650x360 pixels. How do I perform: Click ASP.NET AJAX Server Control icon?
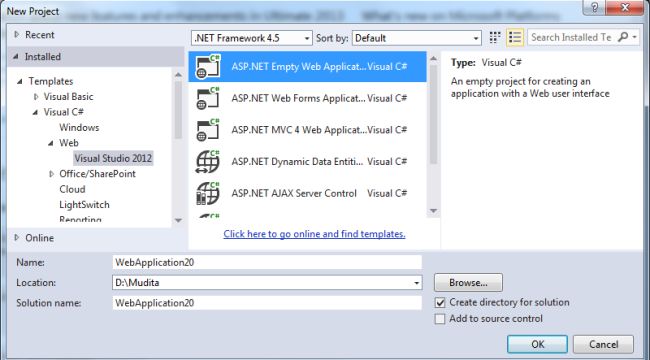208,193
